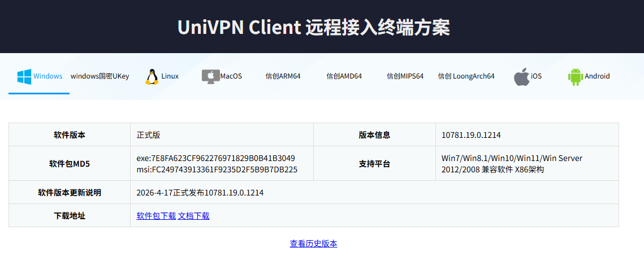The height and width of the screenshot is (265, 644).
Task: Open the Android tab label
Action: point(597,76)
